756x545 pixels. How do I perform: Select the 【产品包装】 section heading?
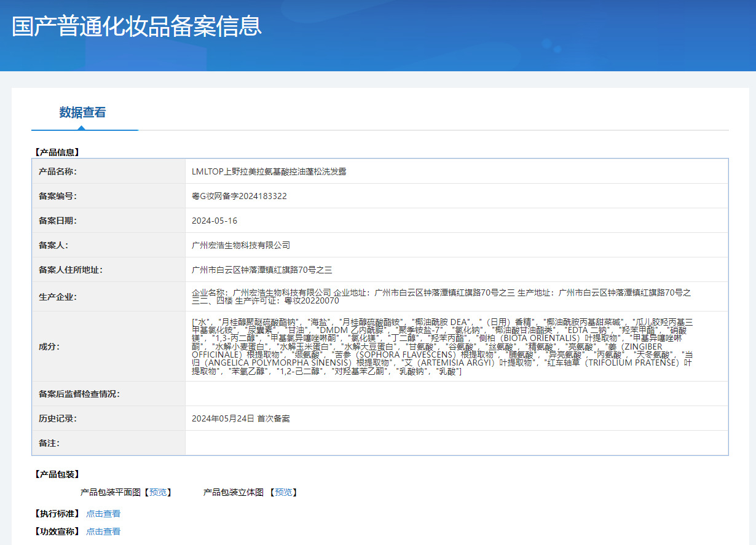[x=57, y=474]
